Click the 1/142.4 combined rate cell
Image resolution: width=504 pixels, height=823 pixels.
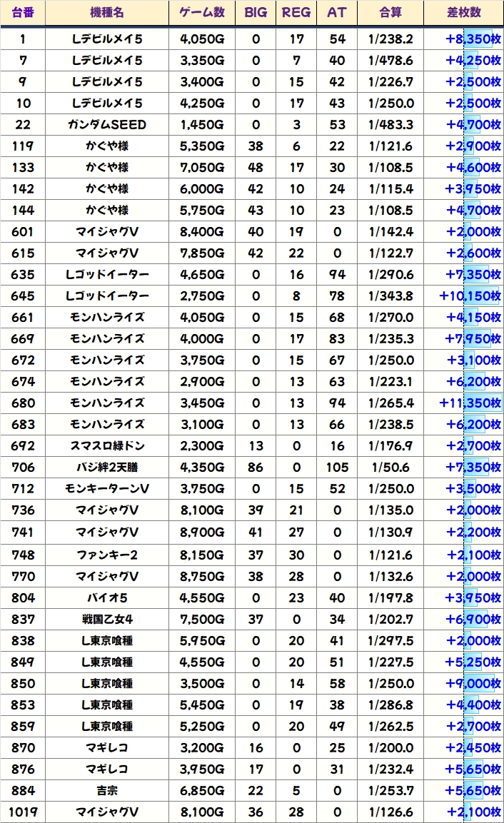click(390, 232)
